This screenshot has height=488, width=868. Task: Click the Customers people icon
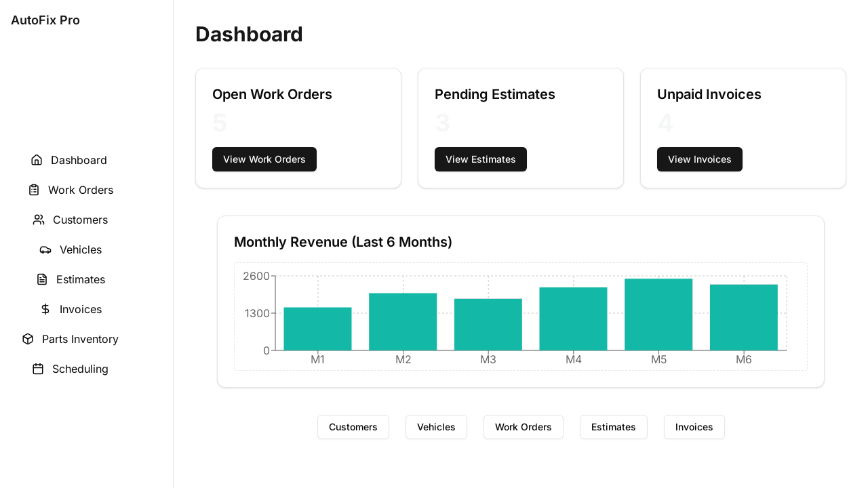tap(39, 220)
